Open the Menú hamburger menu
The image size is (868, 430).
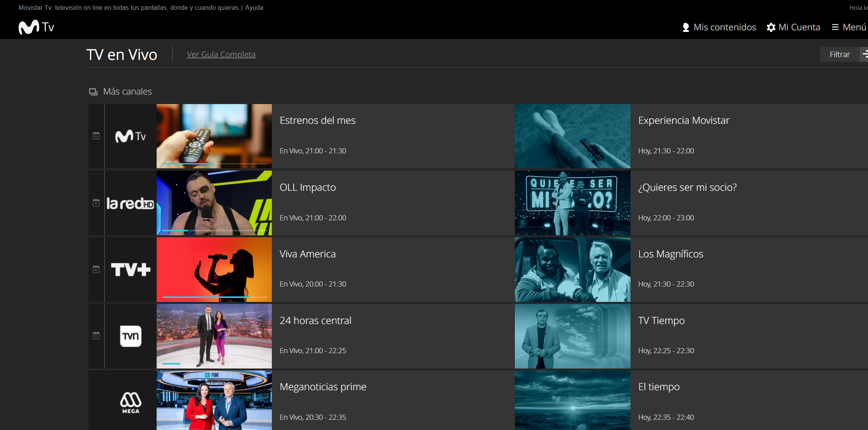pos(849,27)
